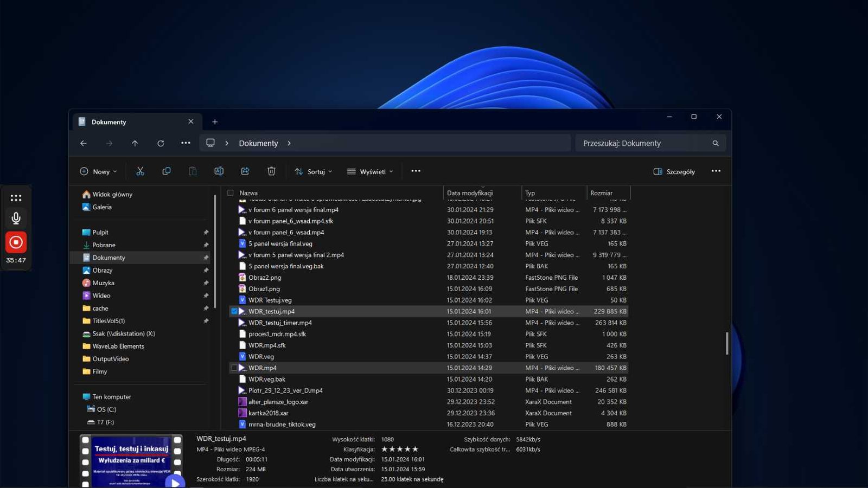Image resolution: width=868 pixels, height=488 pixels.
Task: Open Obrazy in the navigation pane
Action: pos(103,270)
